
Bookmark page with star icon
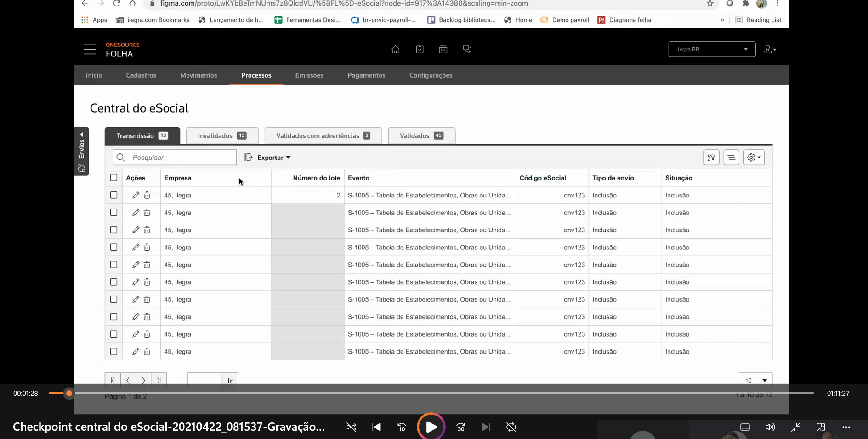coord(710,3)
